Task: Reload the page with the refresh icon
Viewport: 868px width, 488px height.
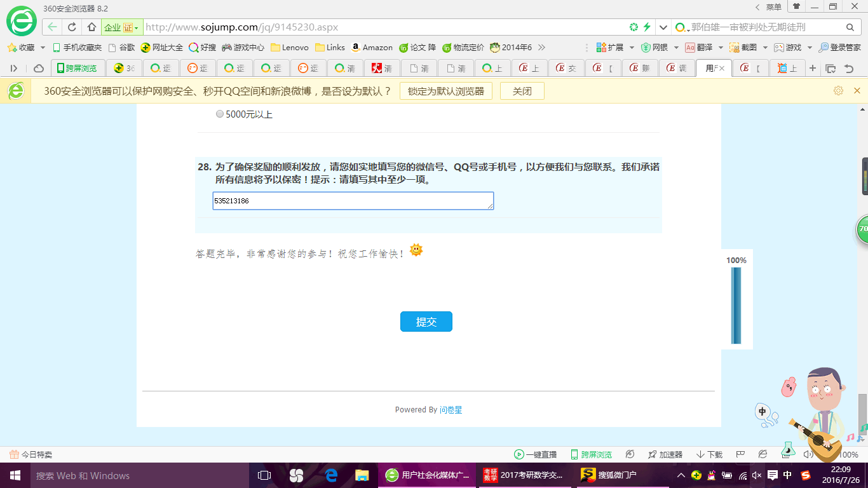Action: click(72, 27)
